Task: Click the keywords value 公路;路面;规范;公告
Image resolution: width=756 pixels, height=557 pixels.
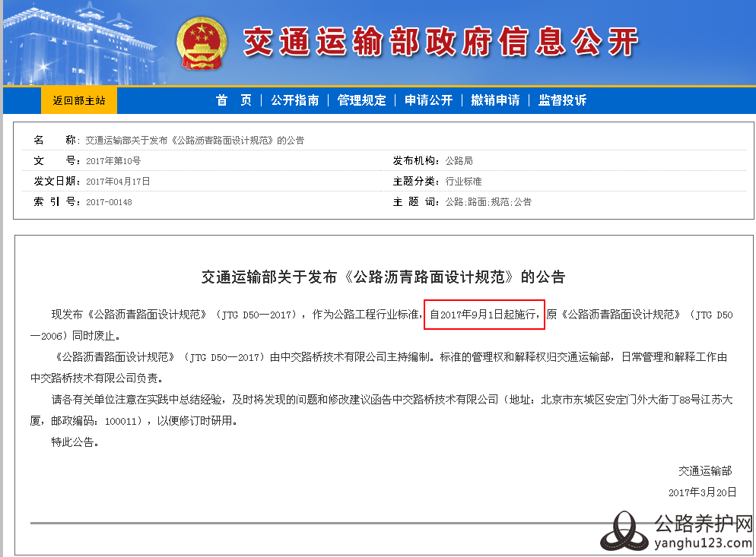Action: pyautogui.click(x=488, y=202)
